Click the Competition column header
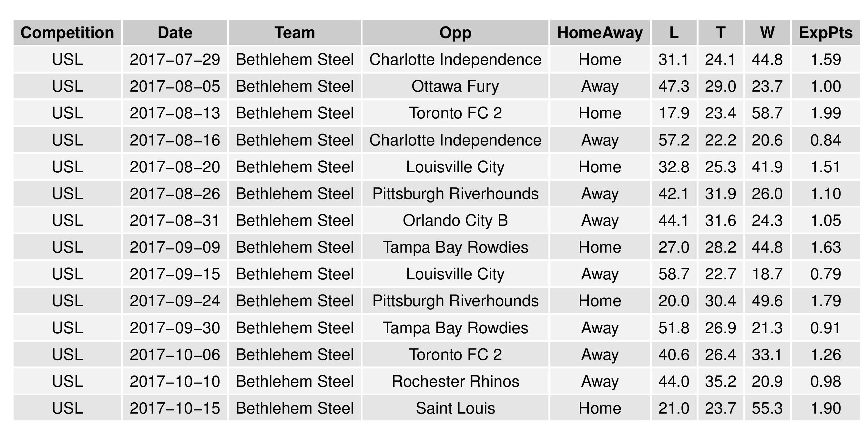This screenshot has height=431, width=868. point(67,33)
